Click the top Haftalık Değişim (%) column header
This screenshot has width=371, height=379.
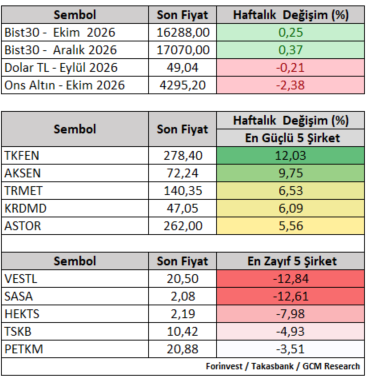290,15
